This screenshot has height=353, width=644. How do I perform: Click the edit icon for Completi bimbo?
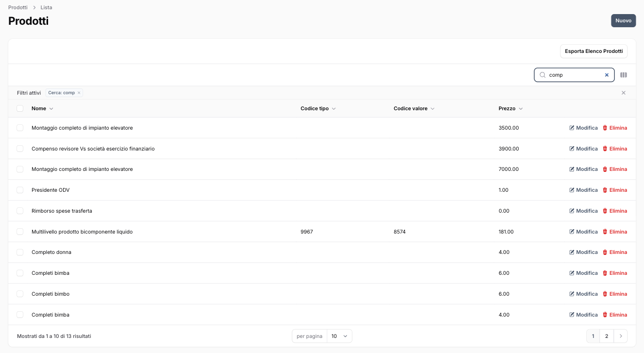(x=572, y=294)
